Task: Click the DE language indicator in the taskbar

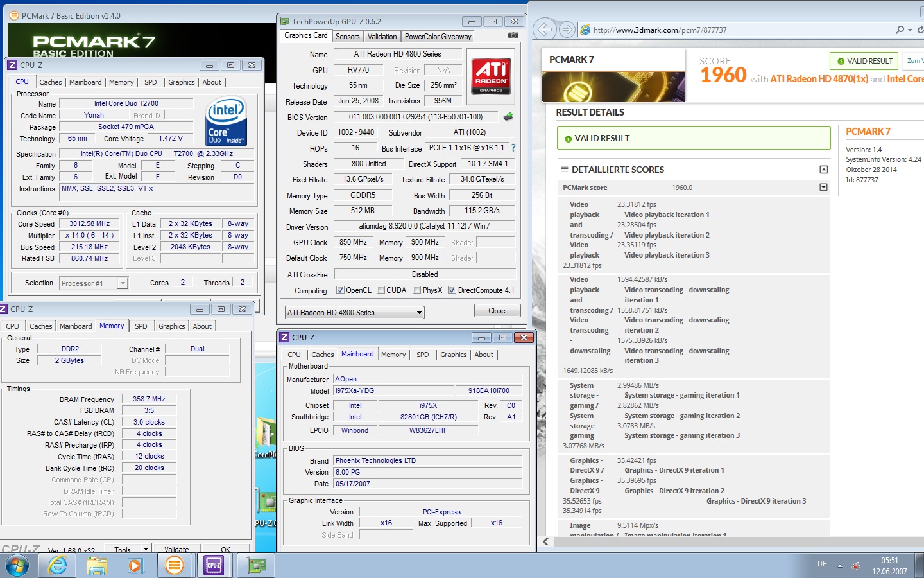Action: point(822,564)
